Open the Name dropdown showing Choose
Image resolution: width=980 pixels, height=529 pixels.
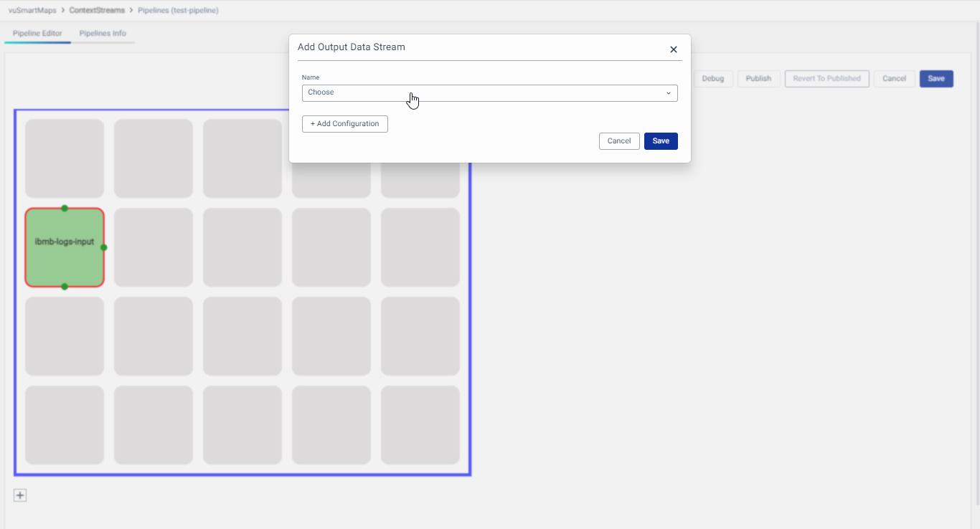[489, 92]
